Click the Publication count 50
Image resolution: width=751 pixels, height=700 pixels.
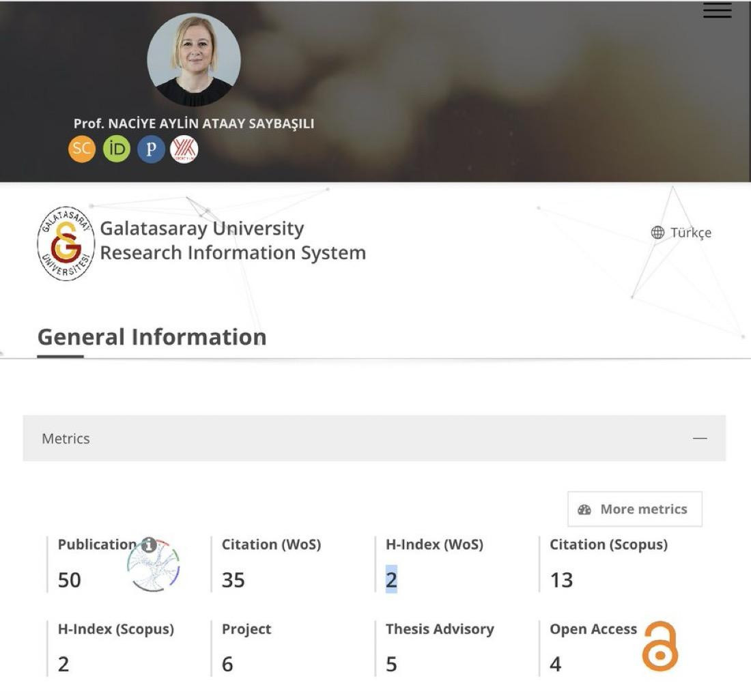coord(70,581)
